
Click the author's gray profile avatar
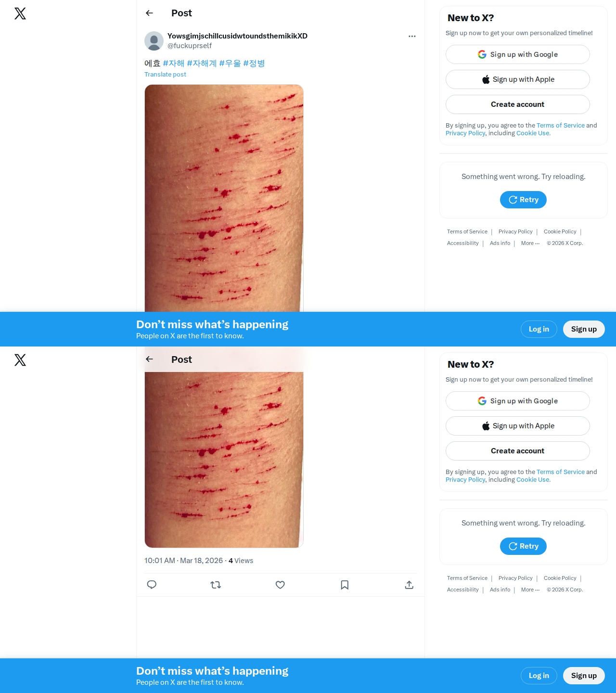pos(154,41)
